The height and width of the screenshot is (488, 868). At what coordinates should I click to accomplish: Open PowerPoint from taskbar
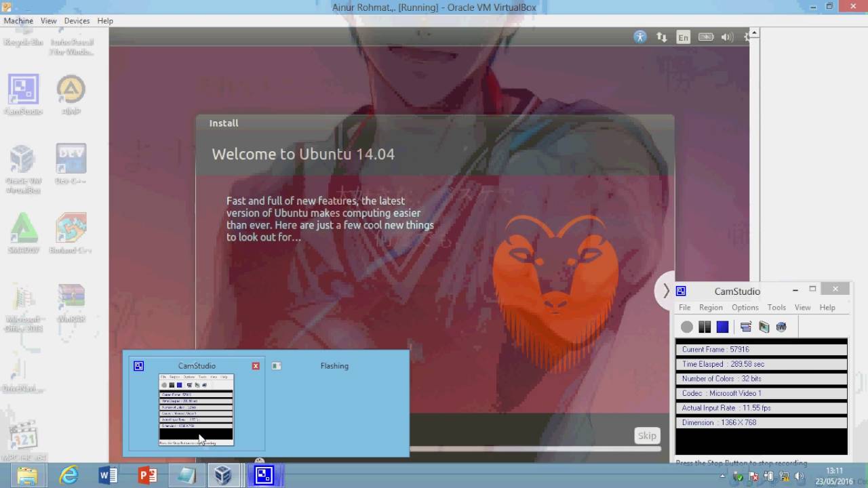[147, 475]
